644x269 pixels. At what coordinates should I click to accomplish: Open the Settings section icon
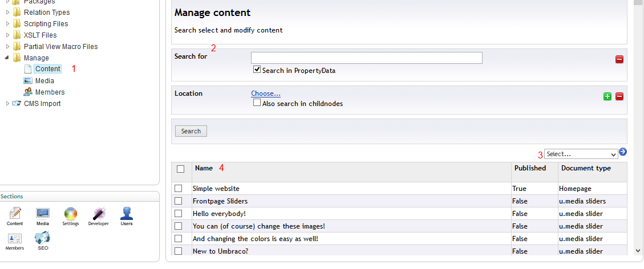tap(70, 214)
